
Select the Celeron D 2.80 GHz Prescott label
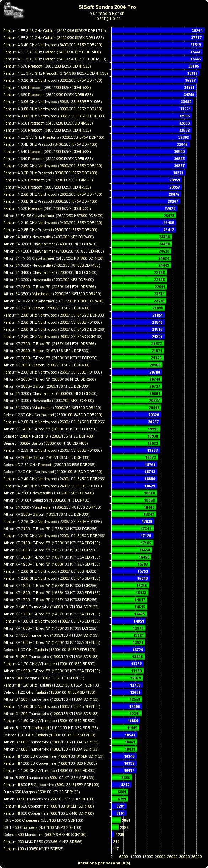click(49, 465)
